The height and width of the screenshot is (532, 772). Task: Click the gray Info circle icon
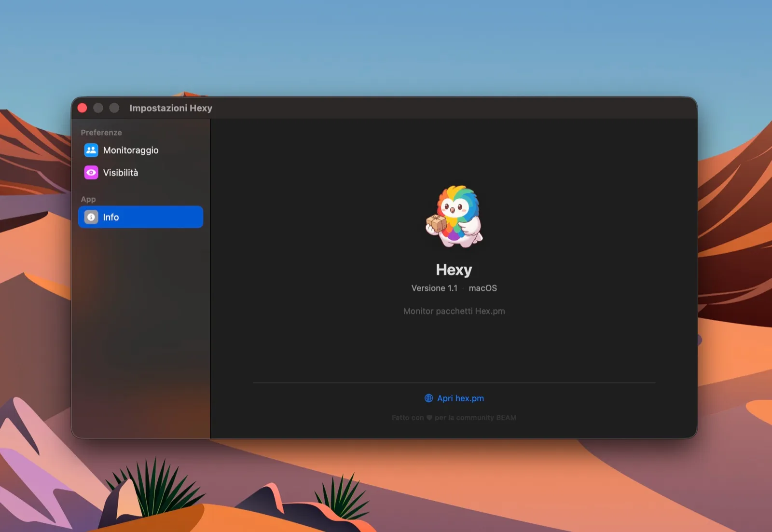(x=91, y=217)
